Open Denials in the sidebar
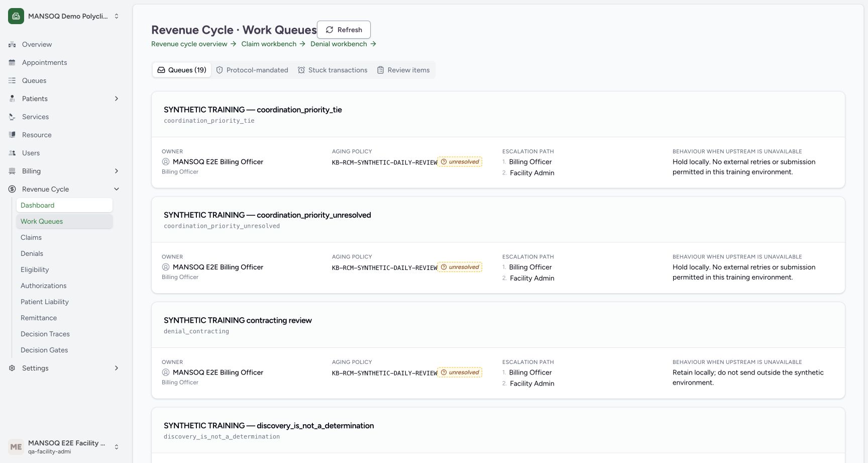Screen dimensions: 868x463 (64, 253)
